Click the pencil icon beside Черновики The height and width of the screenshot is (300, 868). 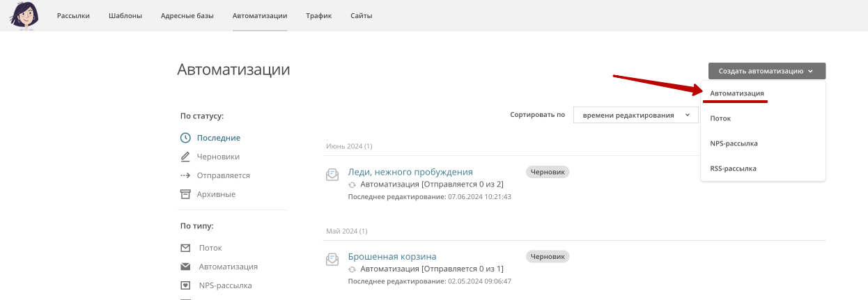click(185, 157)
